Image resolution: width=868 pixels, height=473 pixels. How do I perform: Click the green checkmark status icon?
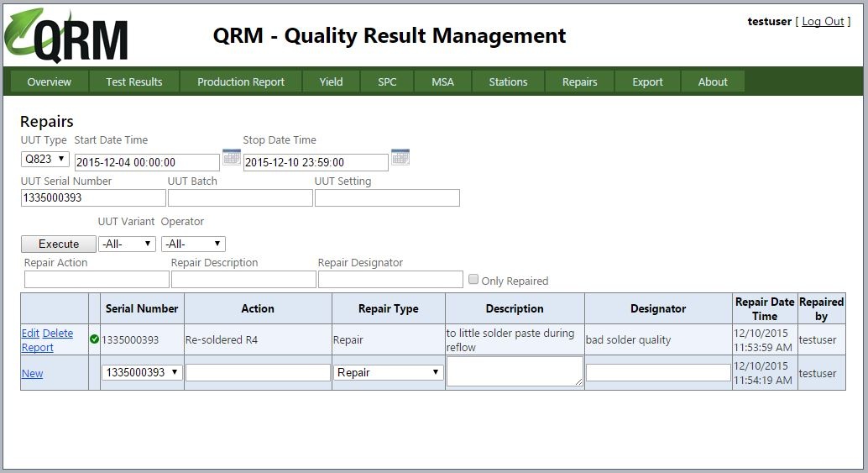(94, 339)
